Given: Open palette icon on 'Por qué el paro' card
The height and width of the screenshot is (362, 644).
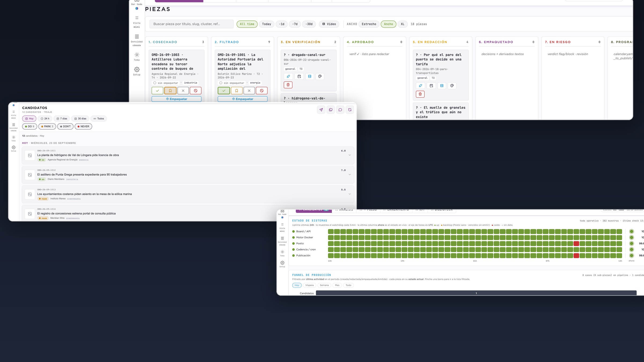Looking at the screenshot, I should (452, 86).
